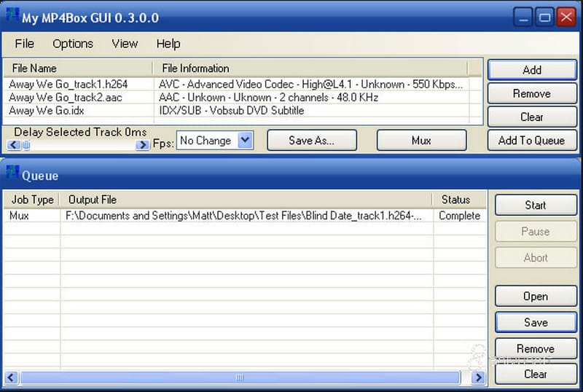Click the queue horizontal scrollbar right arrow
Screen dimensions: 583x392
coord(478,377)
